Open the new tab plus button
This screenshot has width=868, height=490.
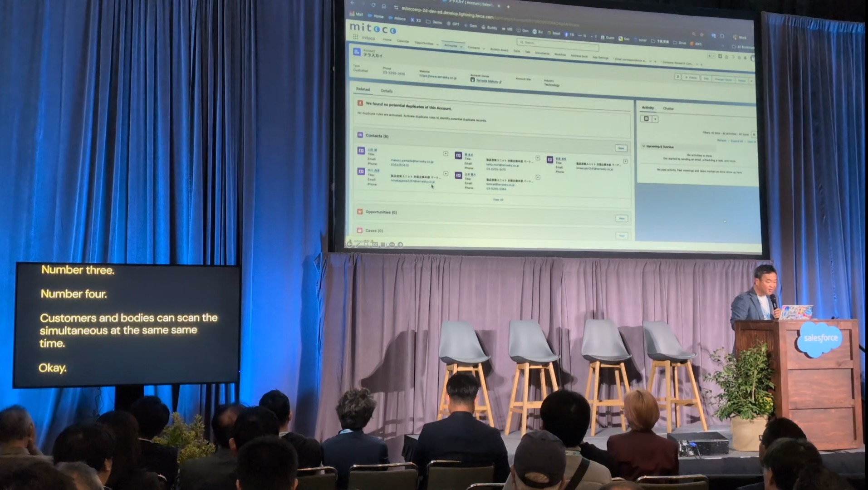(508, 7)
